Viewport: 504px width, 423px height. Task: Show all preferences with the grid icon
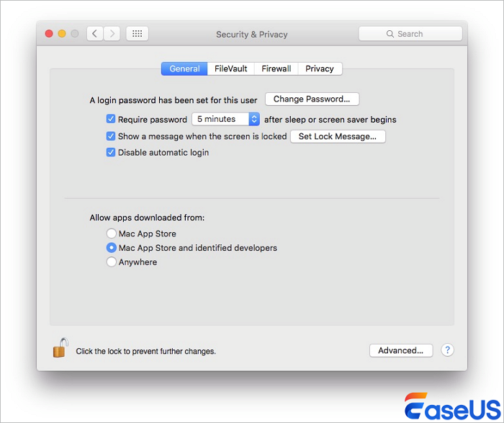pos(138,33)
